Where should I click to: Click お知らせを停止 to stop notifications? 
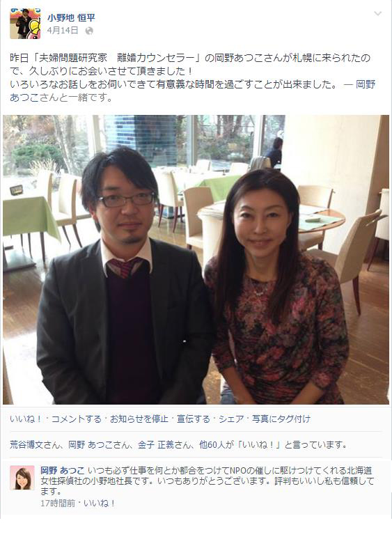(139, 419)
